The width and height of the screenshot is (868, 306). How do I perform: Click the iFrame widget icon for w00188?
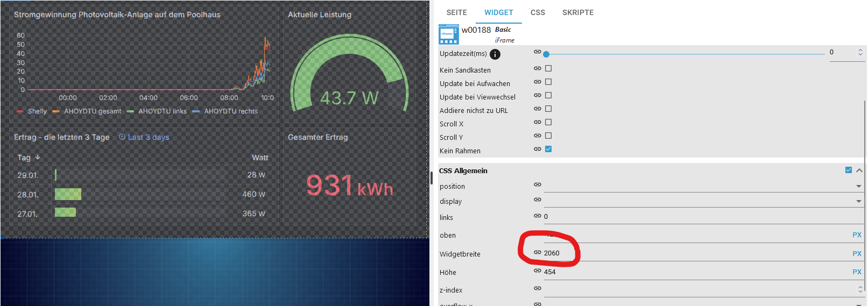point(449,34)
